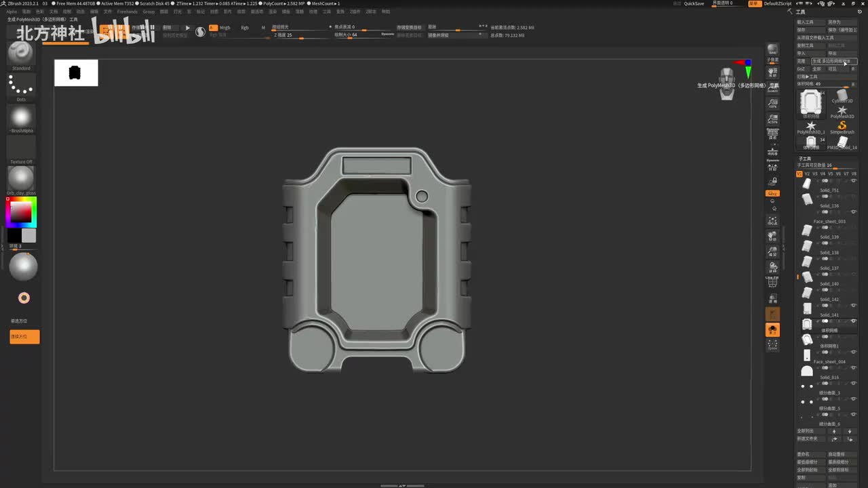868x488 pixels.
Task: Open the Freehands menu
Action: [127, 12]
